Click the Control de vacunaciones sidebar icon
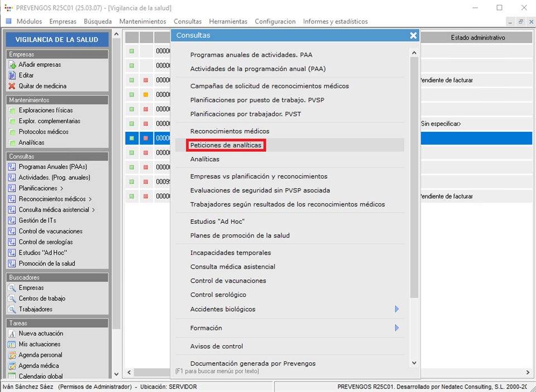The height and width of the screenshot is (392, 536). tap(12, 231)
